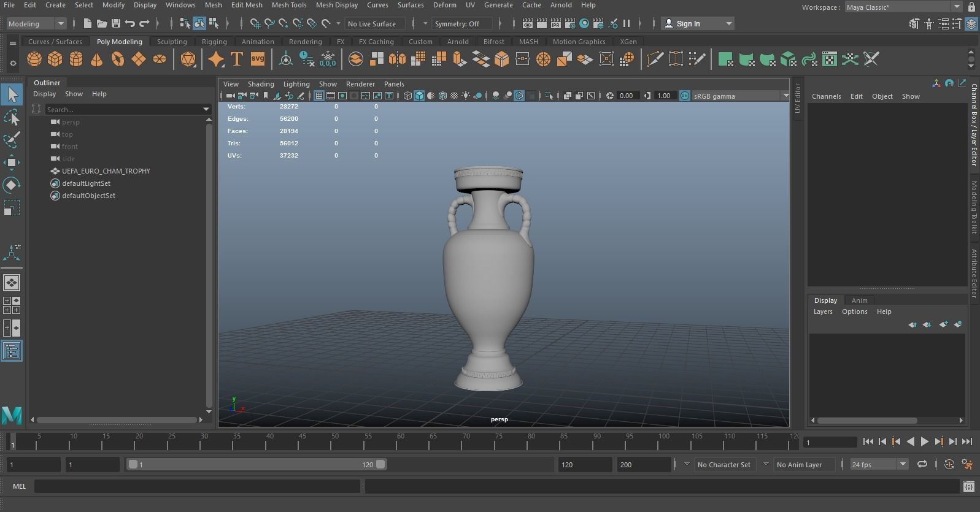The width and height of the screenshot is (980, 512).
Task: Open the platonic solid shelf tool
Action: 188,59
